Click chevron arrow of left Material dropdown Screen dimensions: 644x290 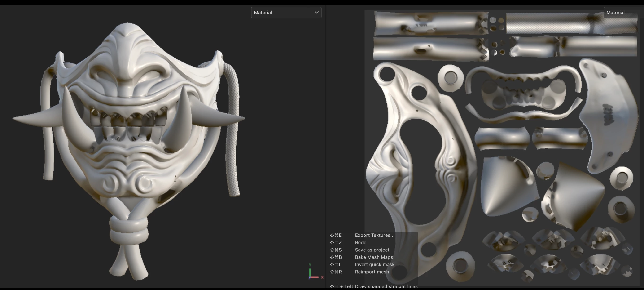pos(316,13)
